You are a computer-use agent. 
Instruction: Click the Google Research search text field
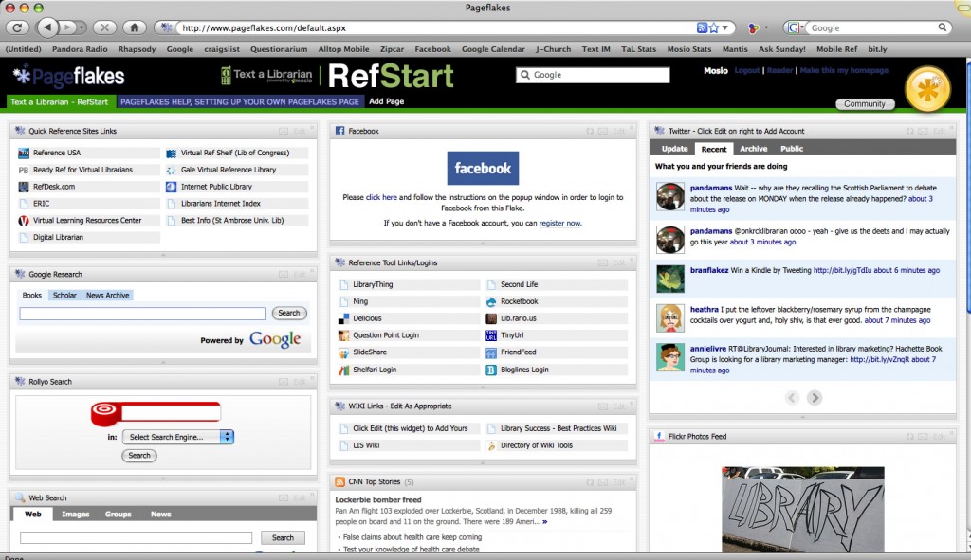[142, 313]
